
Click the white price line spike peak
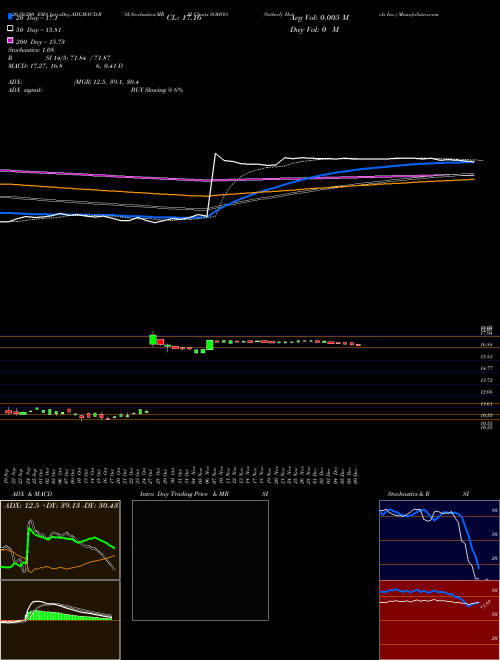point(215,154)
